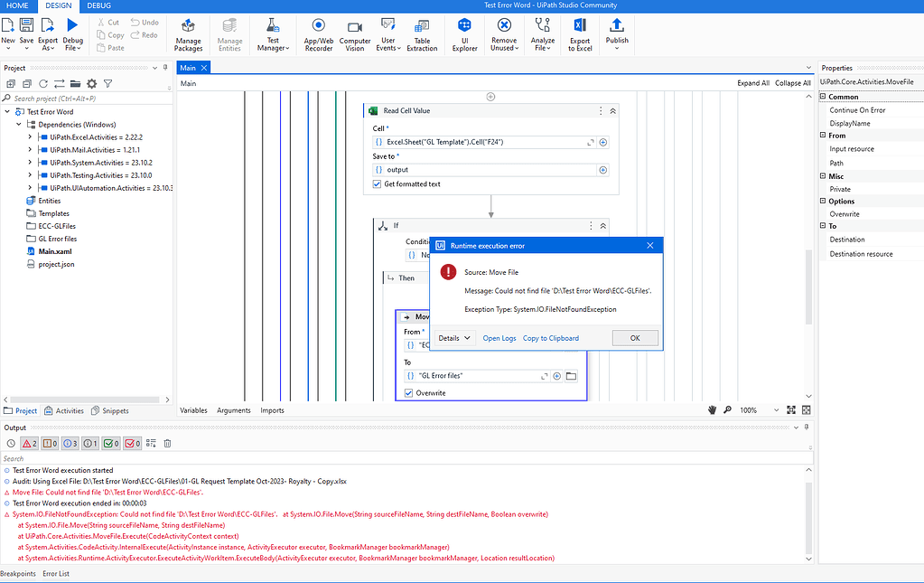Export workflow to Excel
The height and width of the screenshot is (583, 924).
coord(579,34)
